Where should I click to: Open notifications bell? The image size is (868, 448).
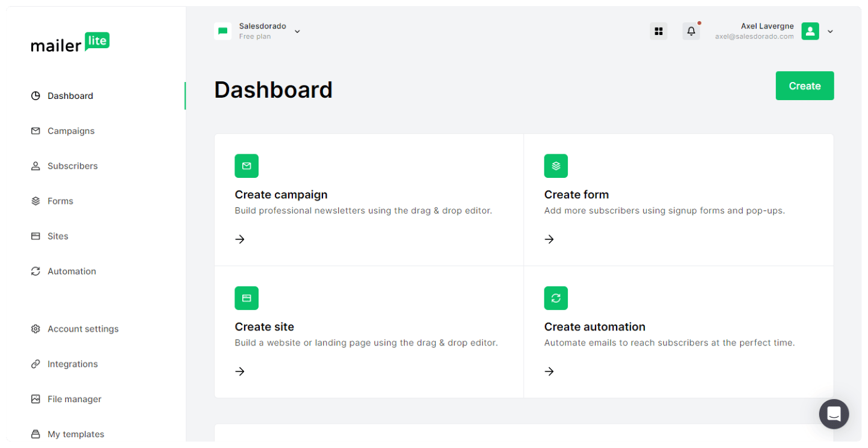[691, 31]
